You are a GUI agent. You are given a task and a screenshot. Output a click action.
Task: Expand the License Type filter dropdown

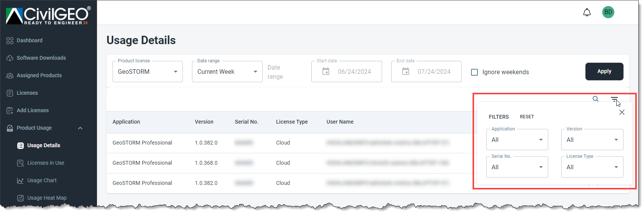[592, 167]
